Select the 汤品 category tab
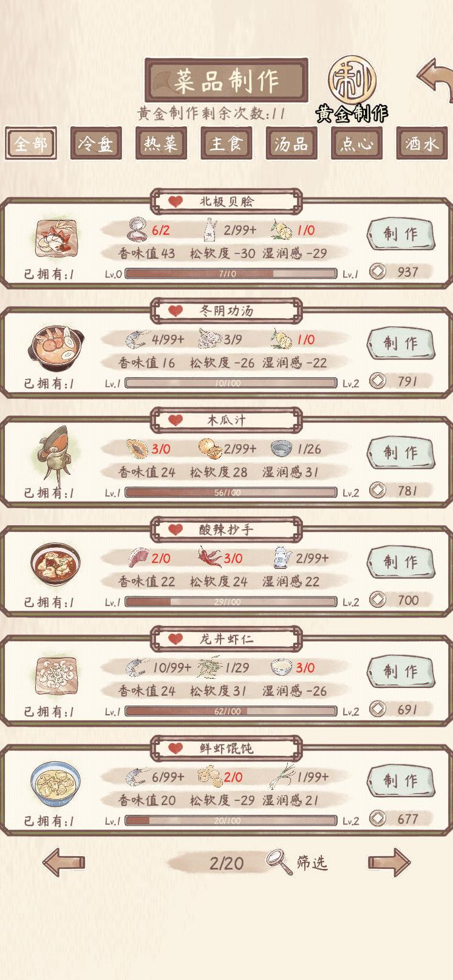This screenshot has height=980, width=453. tap(291, 143)
